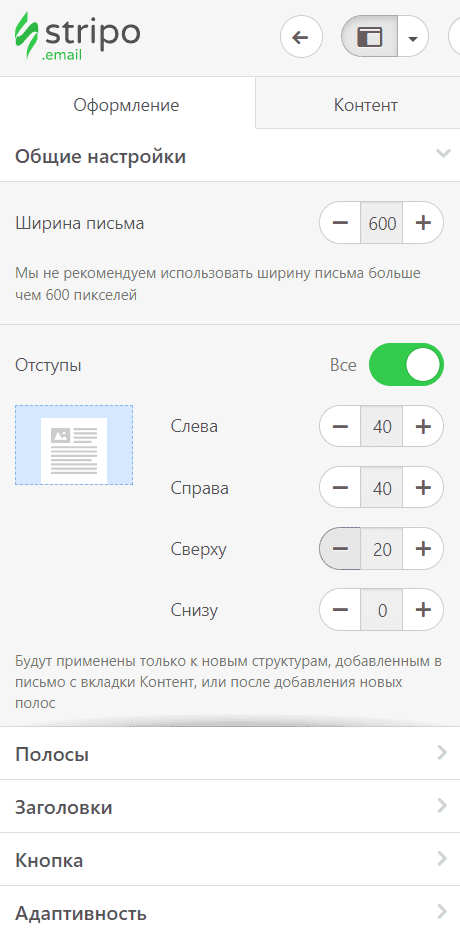Click the padding preview thumbnail
This screenshot has height=930, width=460.
(x=74, y=445)
